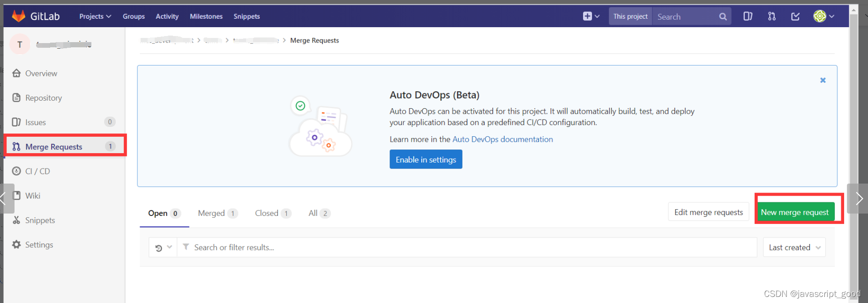Open the plus new item dropdown

pos(591,16)
